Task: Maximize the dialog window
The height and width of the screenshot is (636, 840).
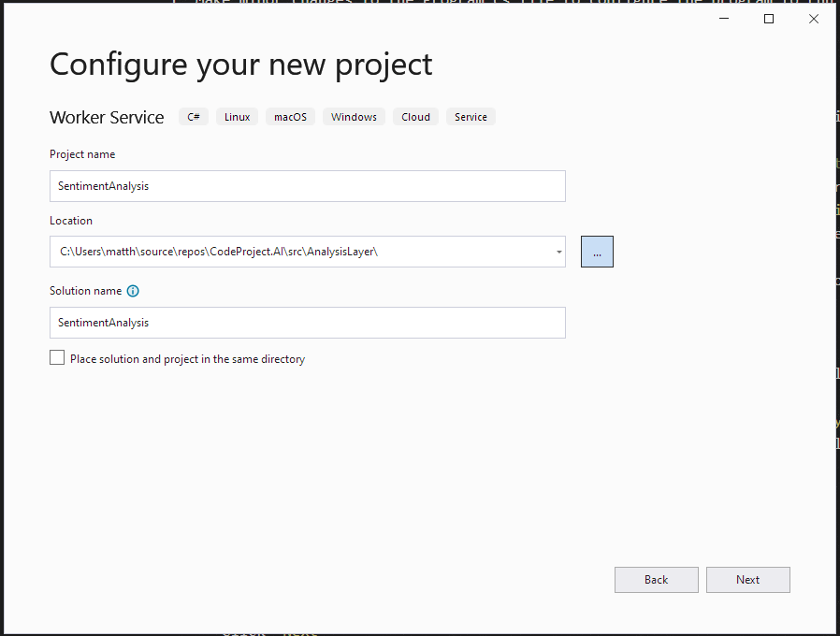Action: [x=769, y=19]
